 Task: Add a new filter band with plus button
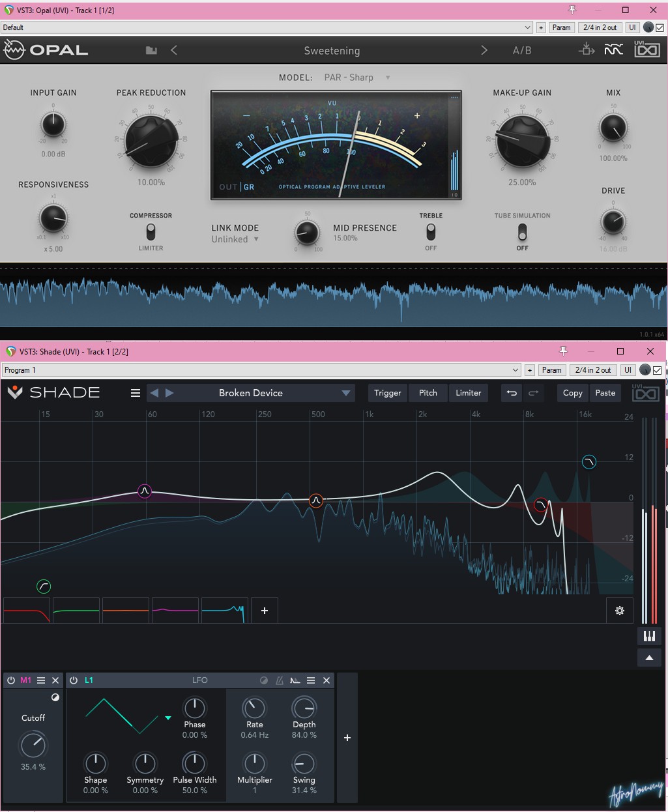pyautogui.click(x=265, y=611)
